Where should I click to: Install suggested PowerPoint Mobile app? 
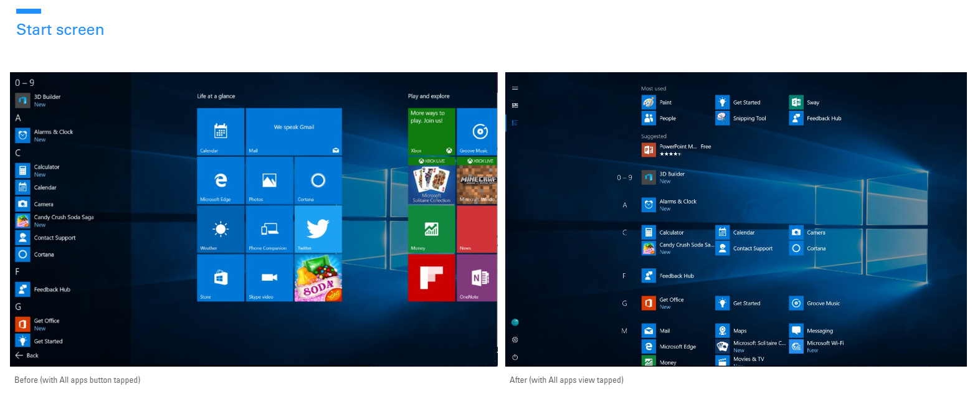click(x=677, y=150)
